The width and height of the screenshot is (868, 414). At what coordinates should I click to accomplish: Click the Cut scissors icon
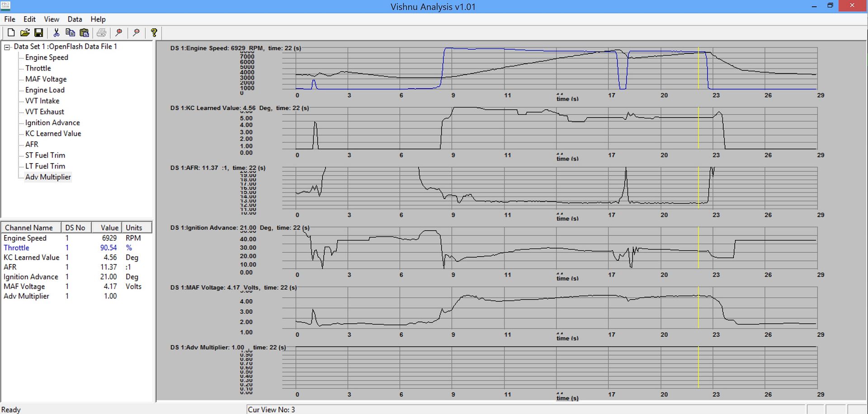[56, 33]
